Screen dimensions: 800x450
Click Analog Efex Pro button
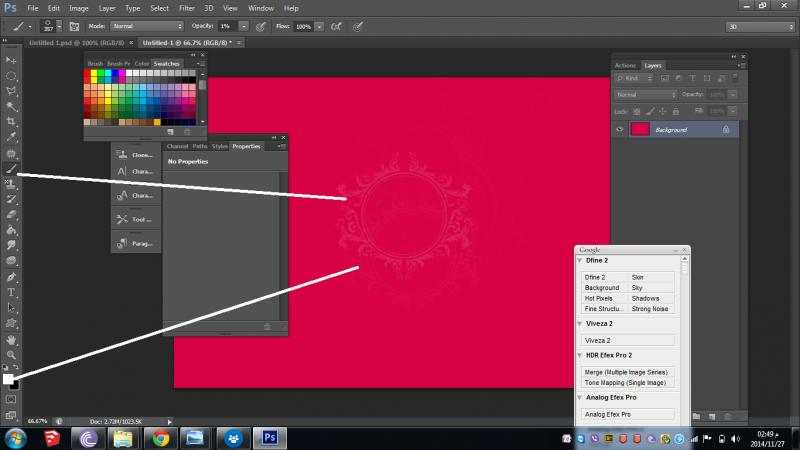coord(628,414)
